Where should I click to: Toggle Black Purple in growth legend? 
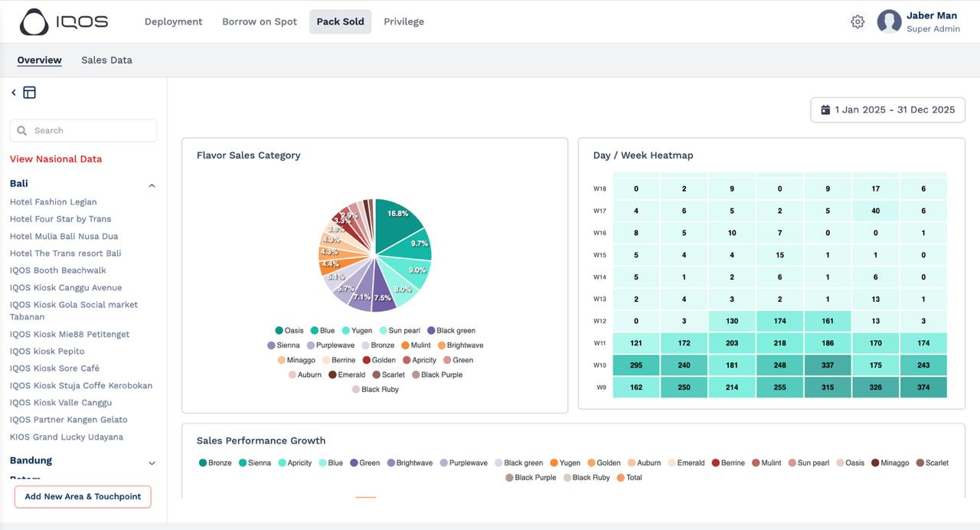coord(531,478)
